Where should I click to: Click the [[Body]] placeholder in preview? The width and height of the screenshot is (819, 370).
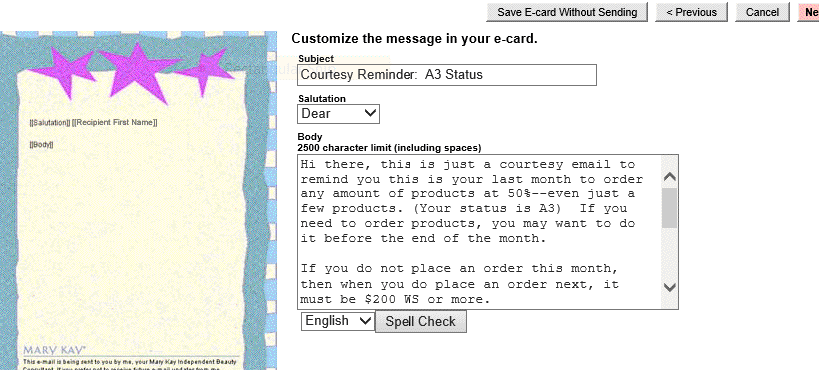pyautogui.click(x=41, y=145)
